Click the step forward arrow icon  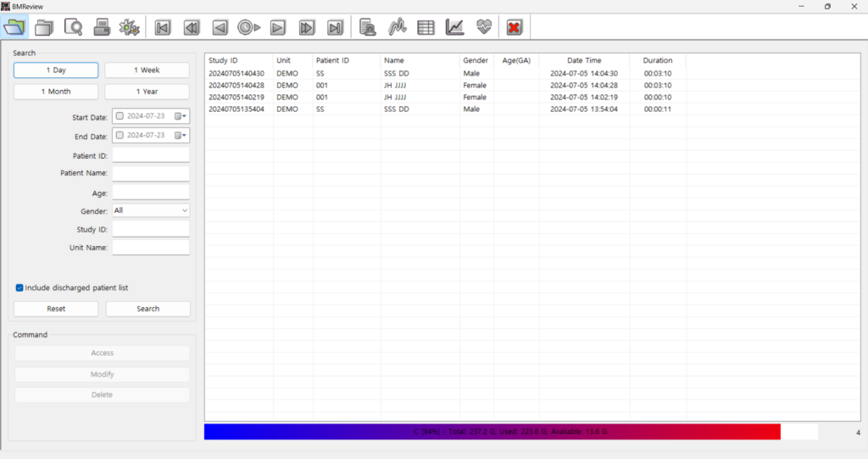coord(278,27)
